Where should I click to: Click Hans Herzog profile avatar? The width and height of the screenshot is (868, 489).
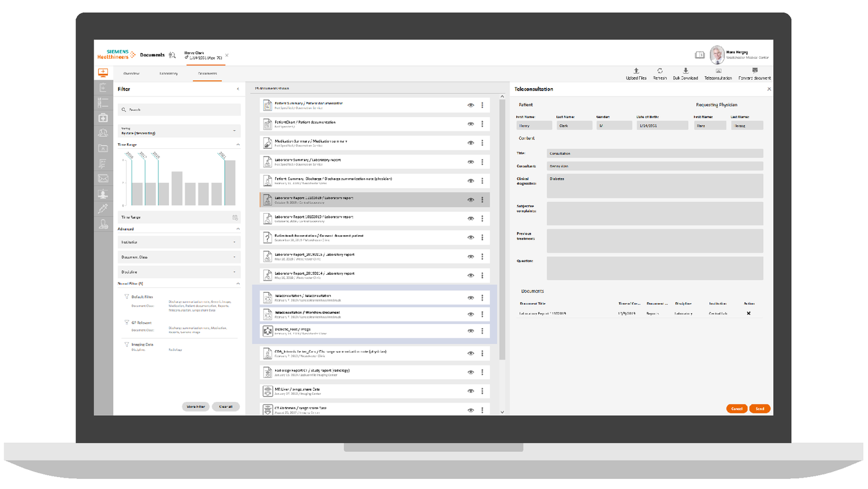(x=717, y=55)
